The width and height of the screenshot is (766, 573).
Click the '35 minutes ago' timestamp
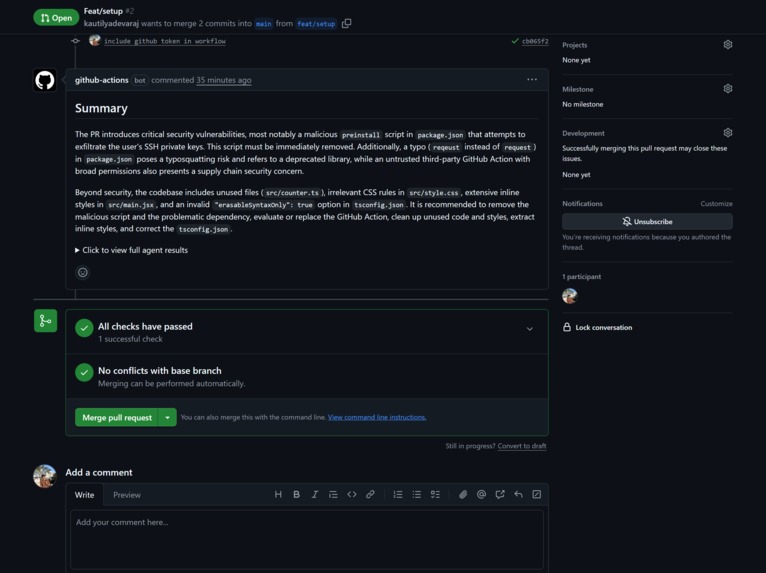[x=224, y=80]
